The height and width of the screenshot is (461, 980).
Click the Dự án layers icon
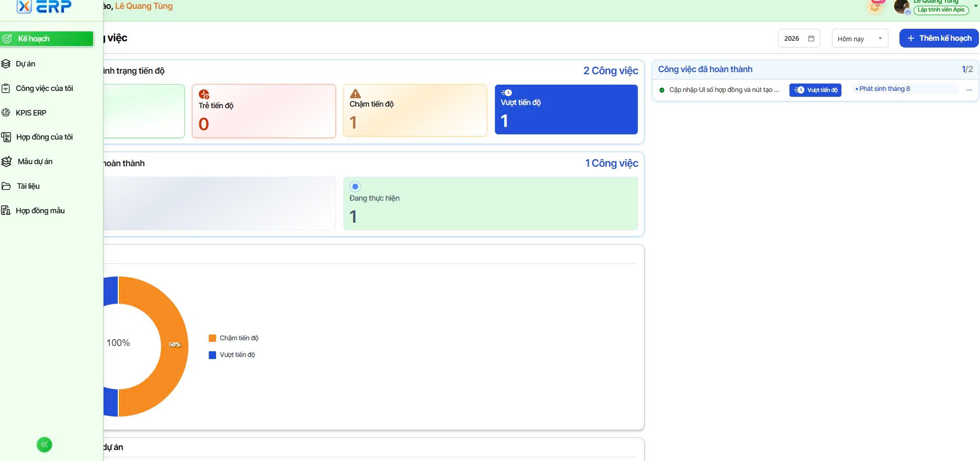point(6,64)
